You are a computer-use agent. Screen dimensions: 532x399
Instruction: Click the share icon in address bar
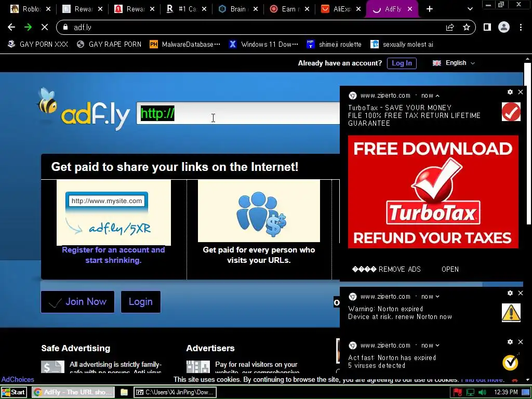tap(450, 27)
